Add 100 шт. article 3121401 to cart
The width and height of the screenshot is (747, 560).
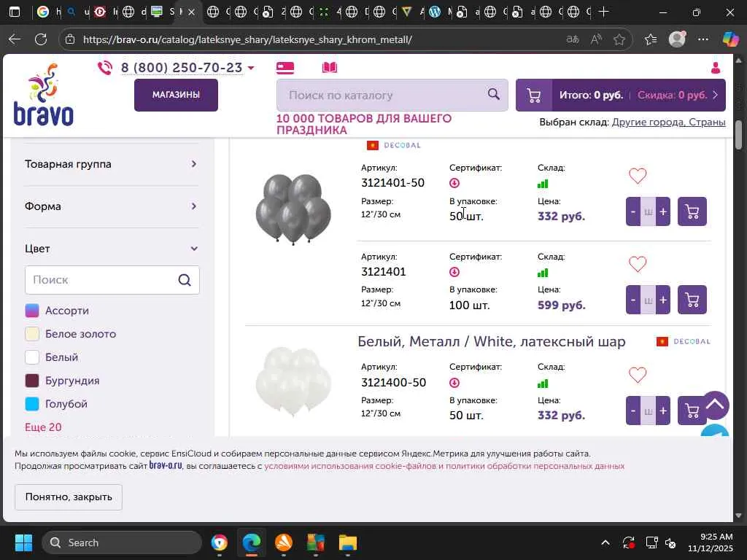pos(692,300)
